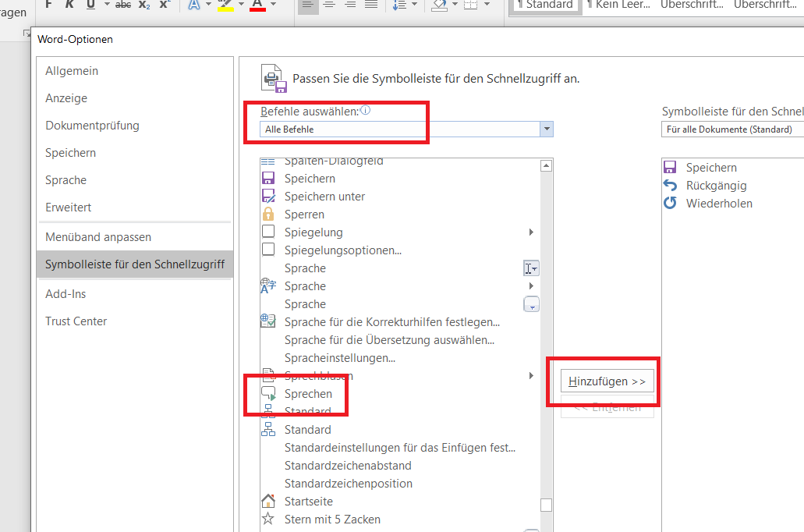Click the yellow text highlight color swatch

[225, 5]
